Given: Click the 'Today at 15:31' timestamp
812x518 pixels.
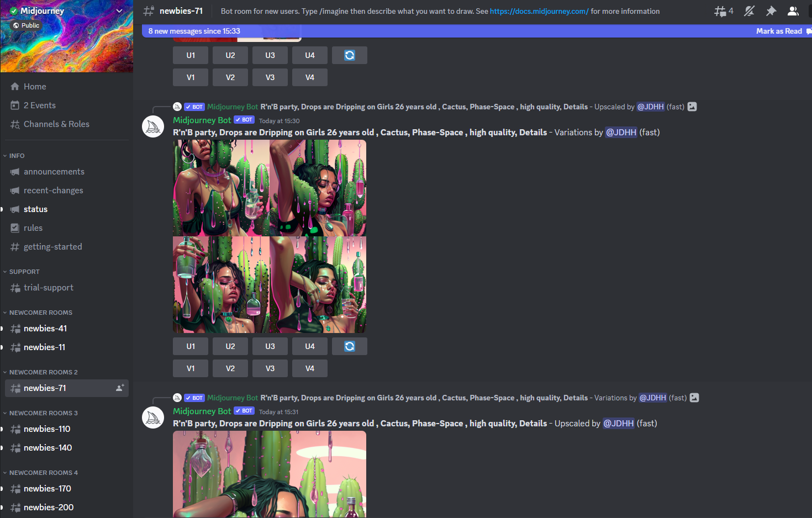Looking at the screenshot, I should (279, 412).
